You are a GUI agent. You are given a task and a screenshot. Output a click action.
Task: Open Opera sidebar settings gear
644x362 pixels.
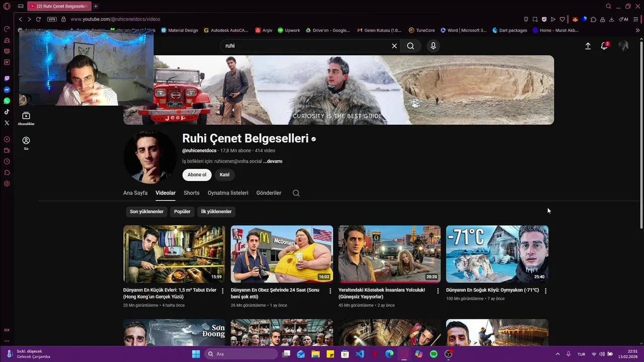7,184
